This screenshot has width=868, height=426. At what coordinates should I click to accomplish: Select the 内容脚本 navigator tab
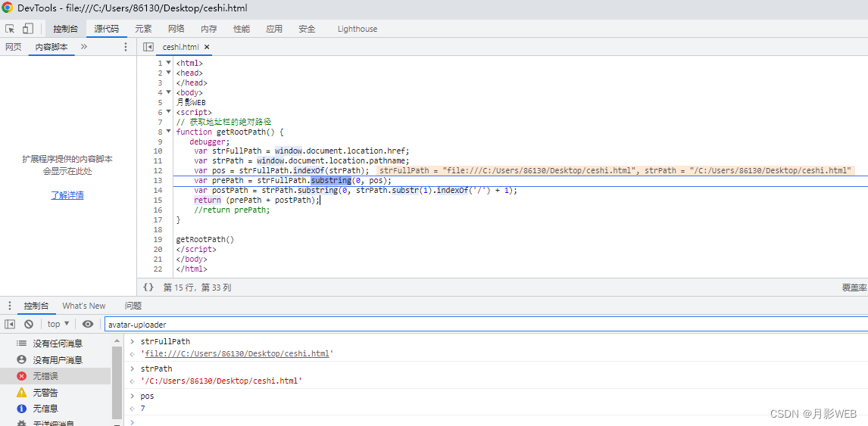[52, 47]
